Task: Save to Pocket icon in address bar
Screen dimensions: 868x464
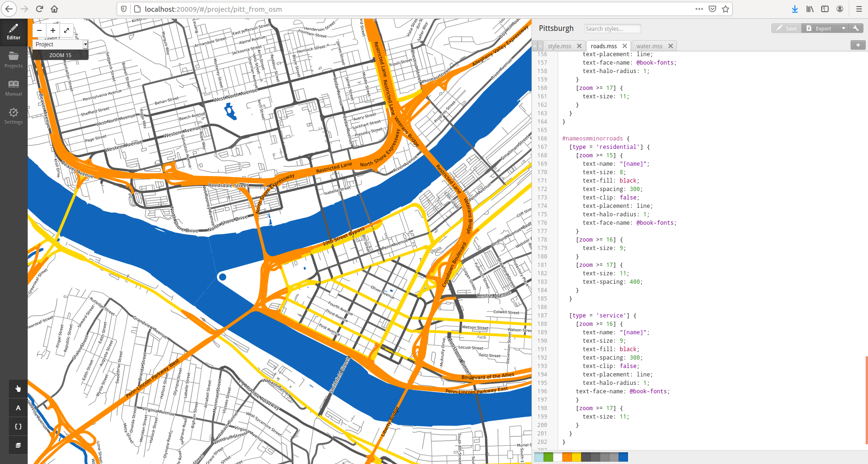Action: click(712, 9)
